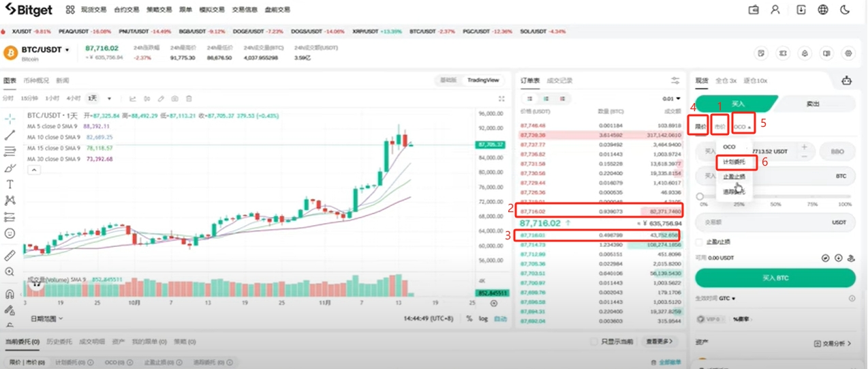This screenshot has height=369, width=868.
Task: Expand 查看更多 orders link
Action: pos(660,341)
